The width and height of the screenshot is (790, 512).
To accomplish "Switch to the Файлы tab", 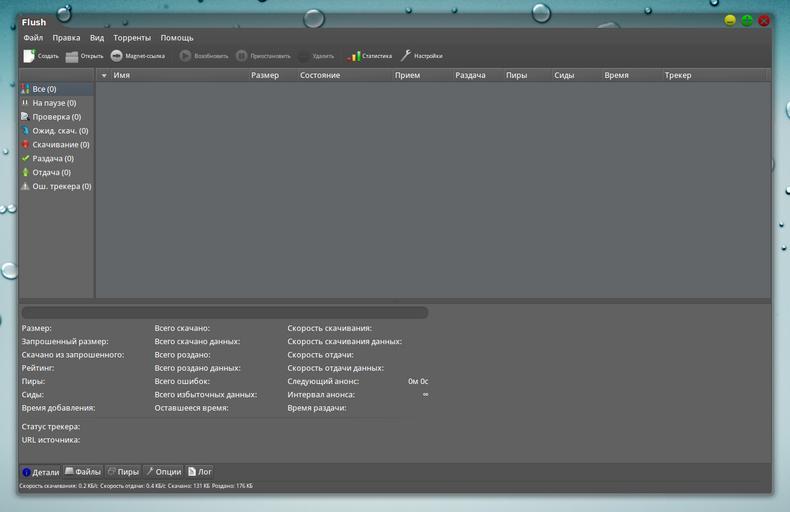I will tap(83, 472).
